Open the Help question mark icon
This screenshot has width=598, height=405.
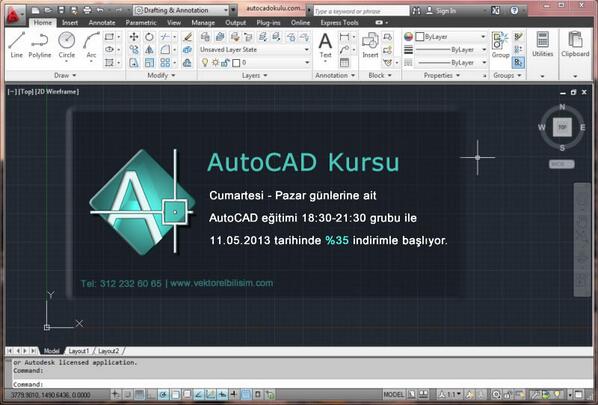tap(514, 10)
